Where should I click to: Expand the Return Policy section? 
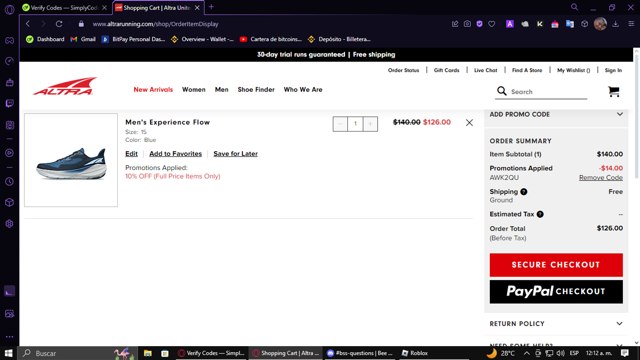(556, 324)
